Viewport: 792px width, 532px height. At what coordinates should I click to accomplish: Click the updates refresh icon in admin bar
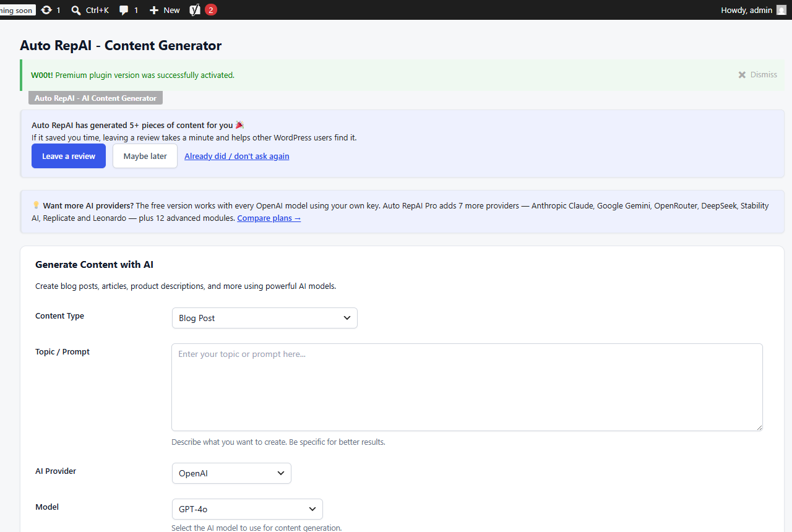[46, 10]
